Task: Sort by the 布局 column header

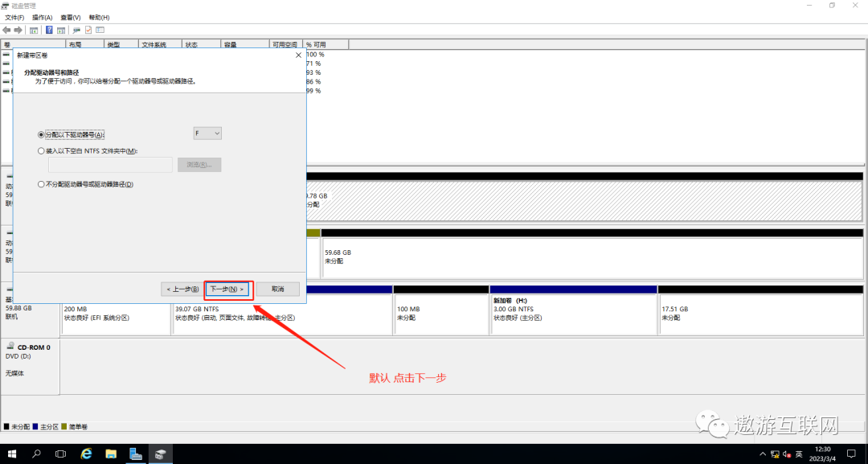Action: [85, 44]
